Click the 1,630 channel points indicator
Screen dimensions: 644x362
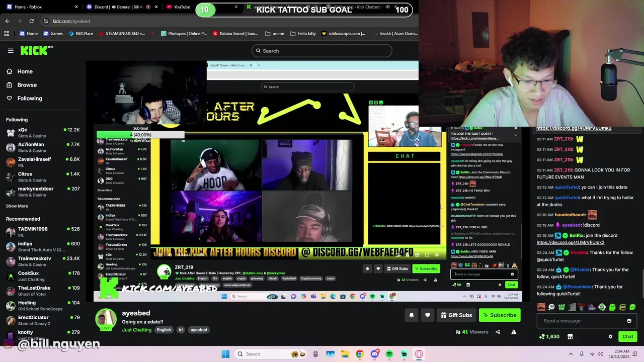click(x=549, y=336)
